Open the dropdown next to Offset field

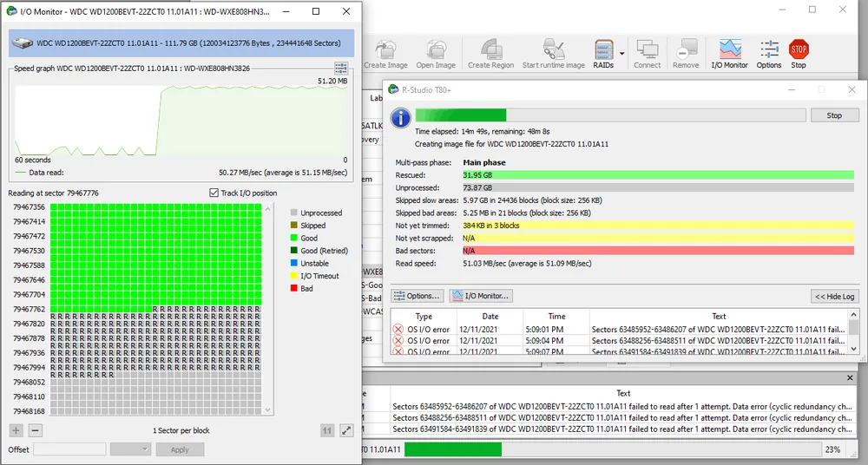point(130,449)
